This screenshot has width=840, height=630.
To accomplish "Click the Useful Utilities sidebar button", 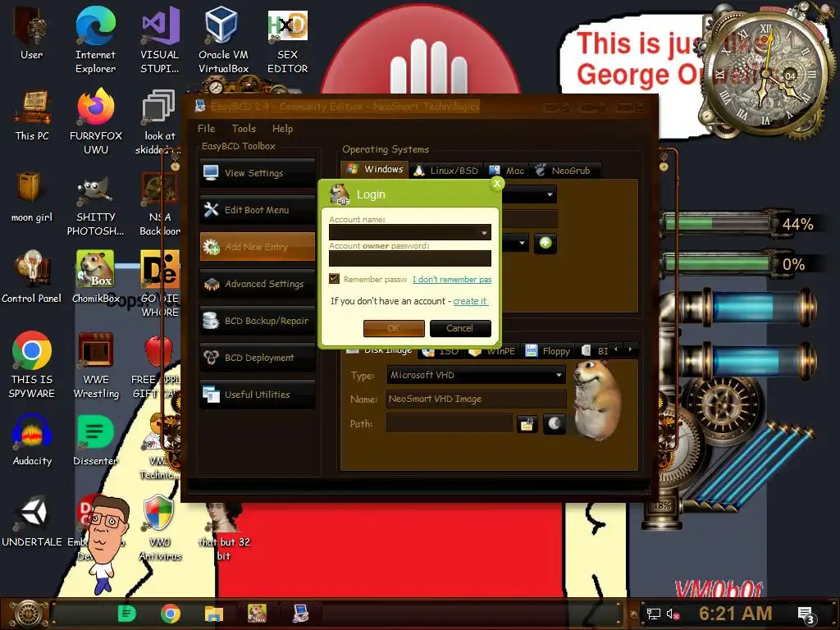I will (x=257, y=395).
